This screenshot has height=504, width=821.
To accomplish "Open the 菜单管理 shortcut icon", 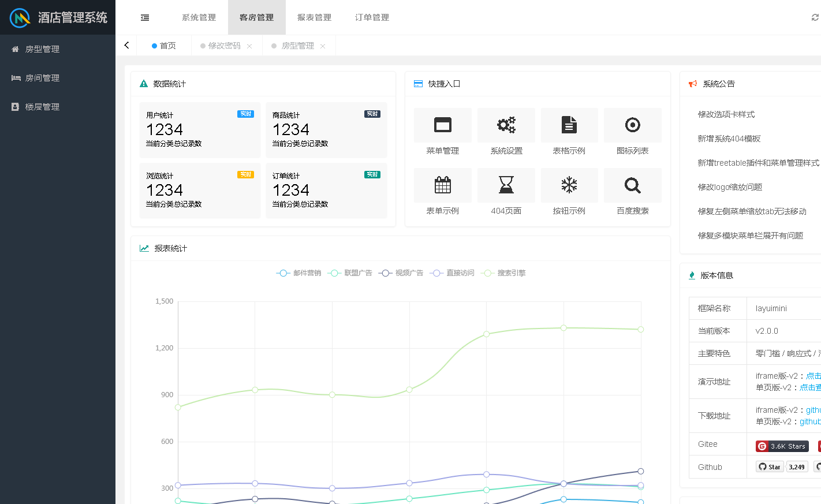I will tap(443, 125).
